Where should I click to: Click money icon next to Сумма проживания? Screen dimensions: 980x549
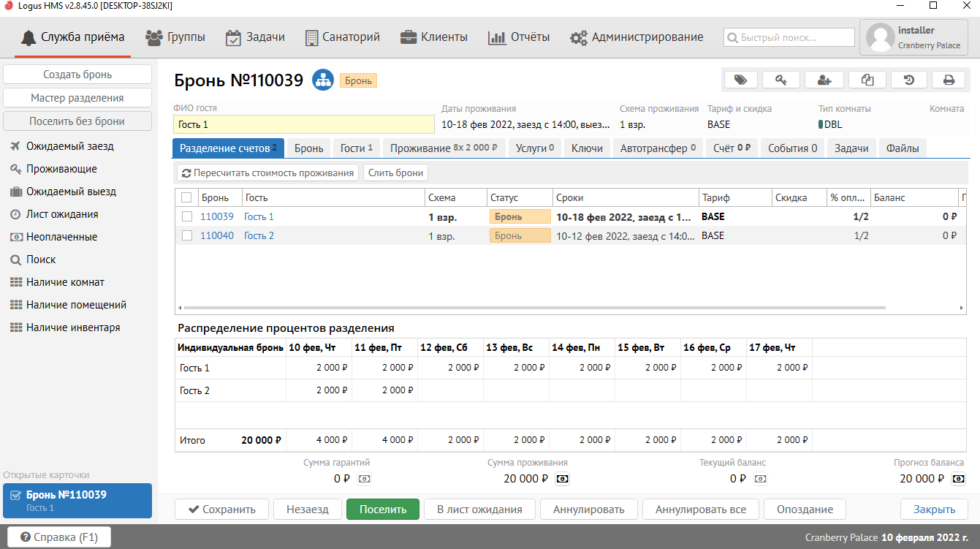click(563, 479)
